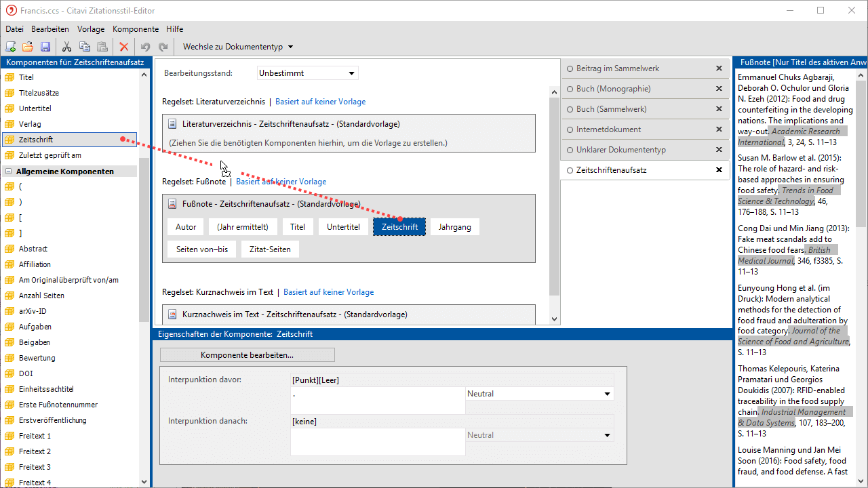Select the radio circle beside Unklarer Dokumententyp
868x488 pixels.
pos(570,150)
